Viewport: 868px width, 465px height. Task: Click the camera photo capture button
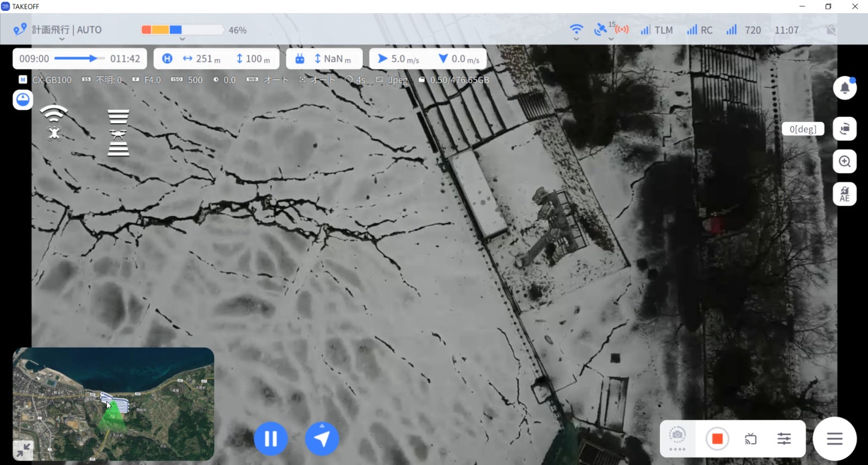[x=677, y=436]
